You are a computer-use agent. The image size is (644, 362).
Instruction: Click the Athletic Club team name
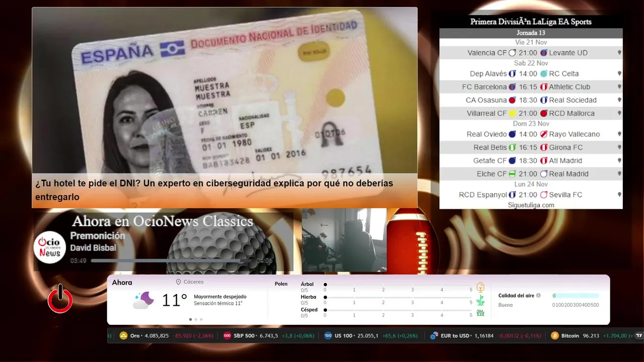(x=570, y=87)
